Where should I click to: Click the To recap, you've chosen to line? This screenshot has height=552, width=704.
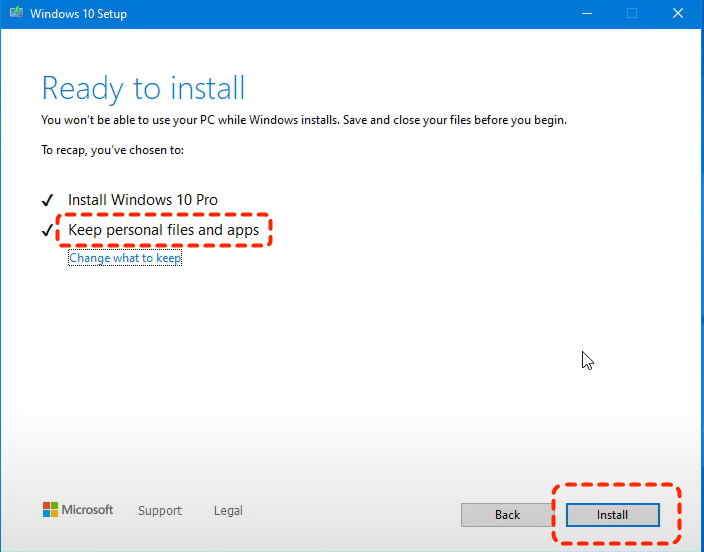click(113, 150)
